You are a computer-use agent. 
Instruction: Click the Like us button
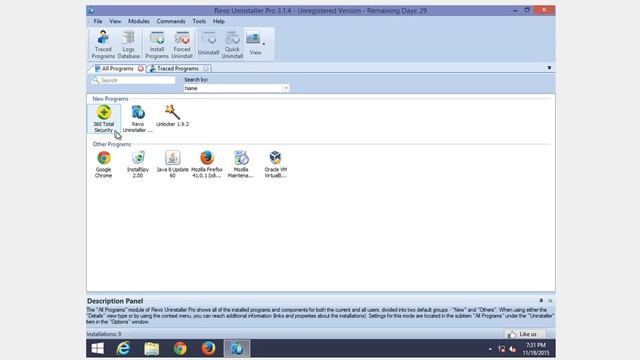pyautogui.click(x=524, y=334)
